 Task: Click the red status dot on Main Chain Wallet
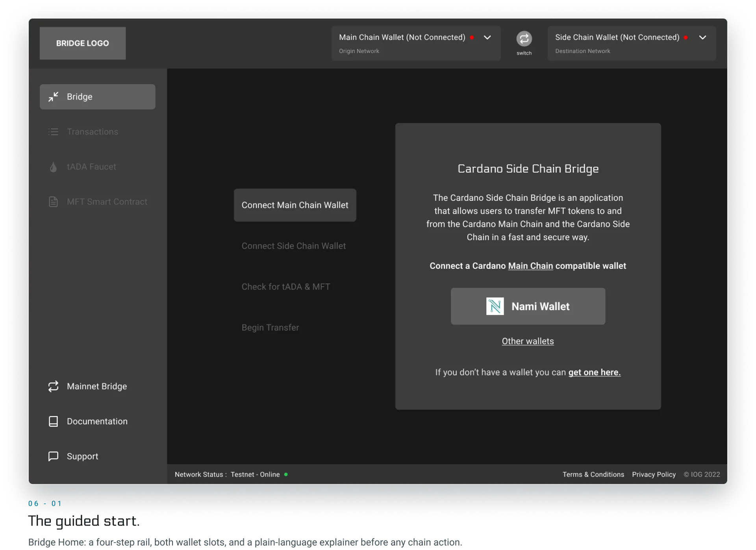472,37
